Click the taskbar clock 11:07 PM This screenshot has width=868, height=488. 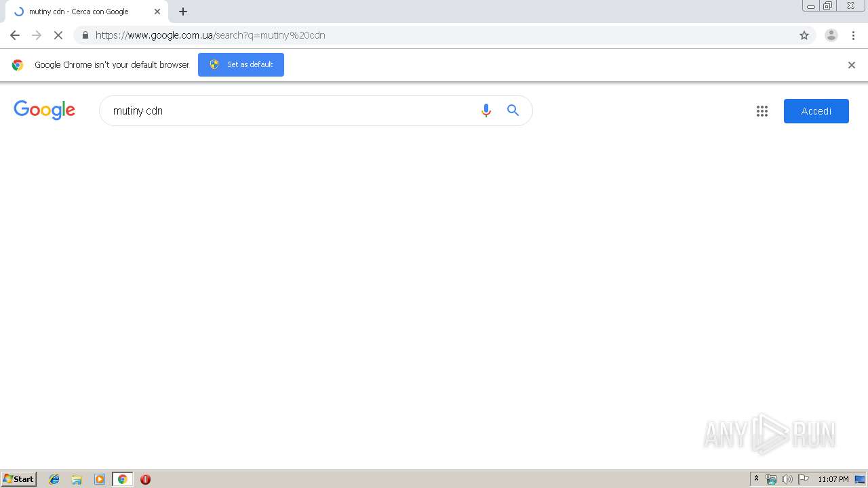pos(833,479)
